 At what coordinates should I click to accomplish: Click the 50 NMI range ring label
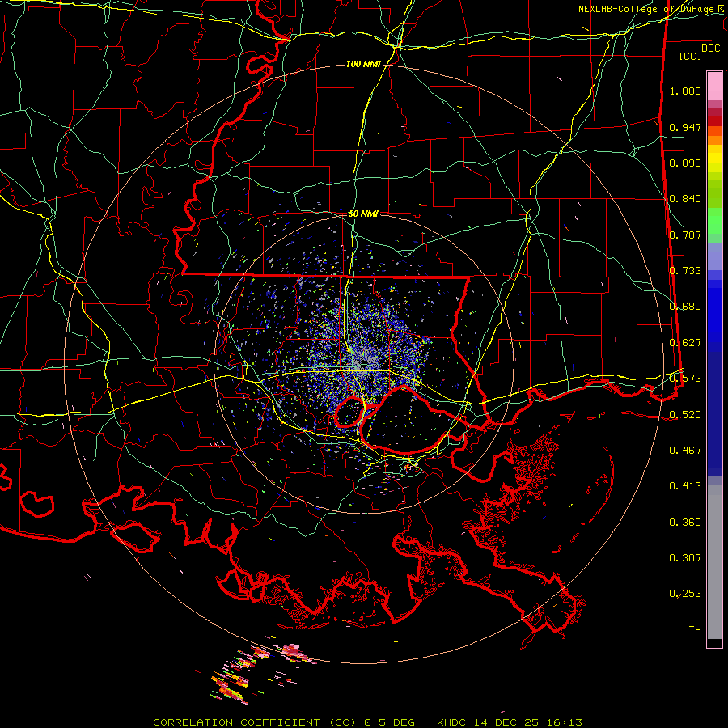[363, 214]
